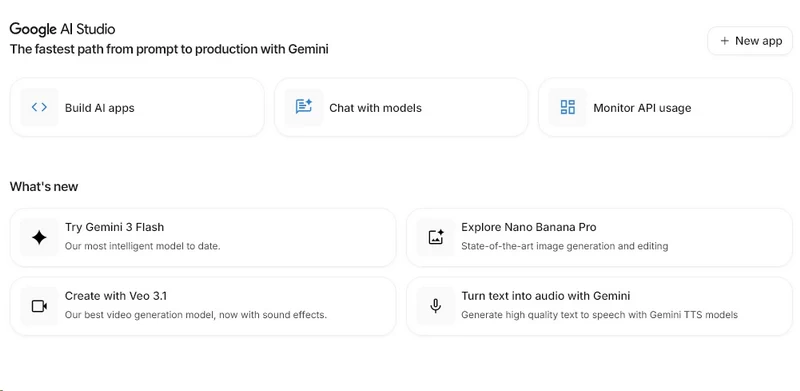Select the microphone icon for text to audio
800x391 pixels.
click(435, 306)
